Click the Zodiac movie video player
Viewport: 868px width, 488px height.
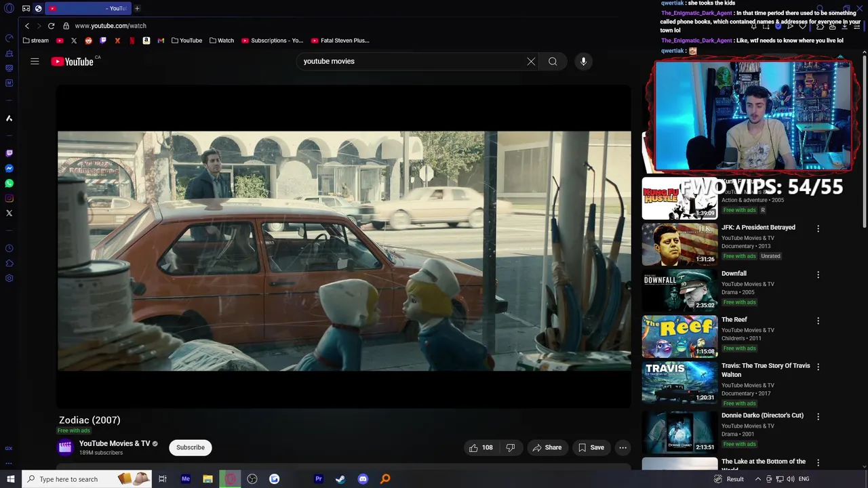[344, 246]
